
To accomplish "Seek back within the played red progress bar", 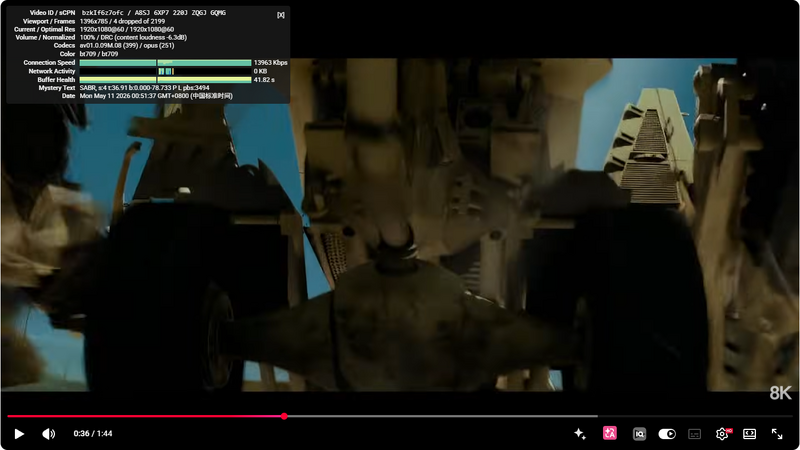I will 144,416.
